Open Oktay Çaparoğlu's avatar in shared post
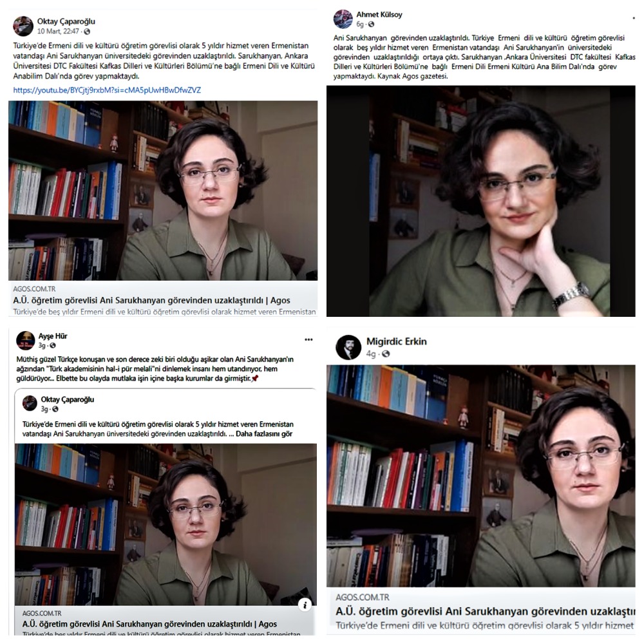Viewport: 644px width, 644px height. click(30, 403)
